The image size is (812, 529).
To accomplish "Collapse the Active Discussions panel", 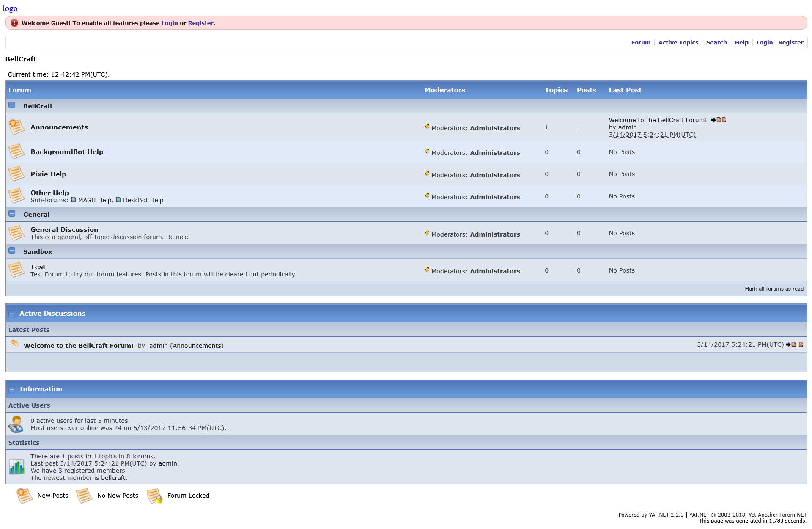I will pyautogui.click(x=12, y=314).
